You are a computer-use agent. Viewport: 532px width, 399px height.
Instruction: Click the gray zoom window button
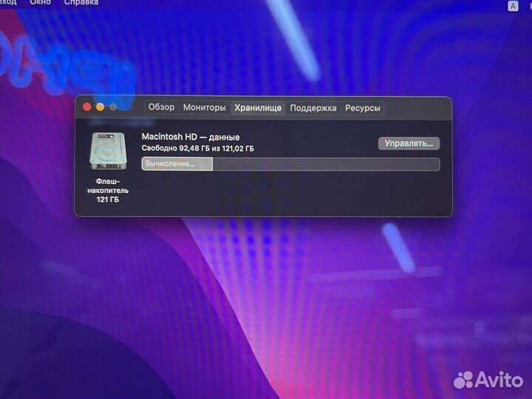click(x=113, y=107)
